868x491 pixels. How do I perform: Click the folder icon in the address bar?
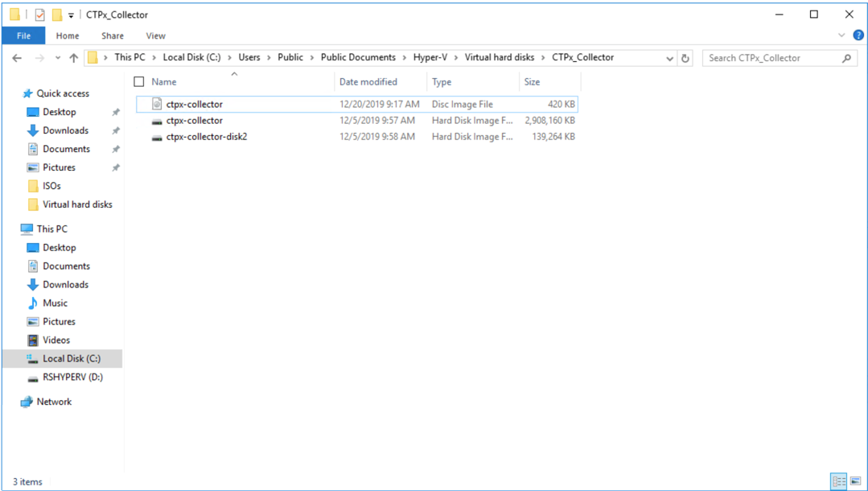[x=93, y=57]
